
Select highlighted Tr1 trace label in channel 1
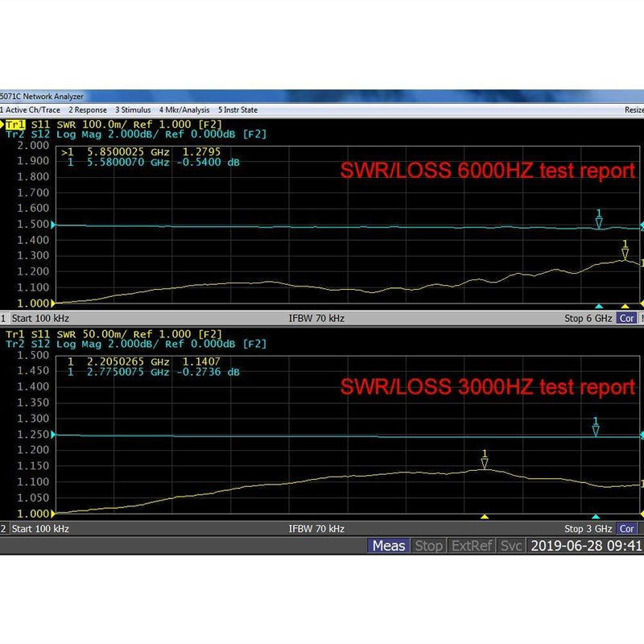pos(15,124)
